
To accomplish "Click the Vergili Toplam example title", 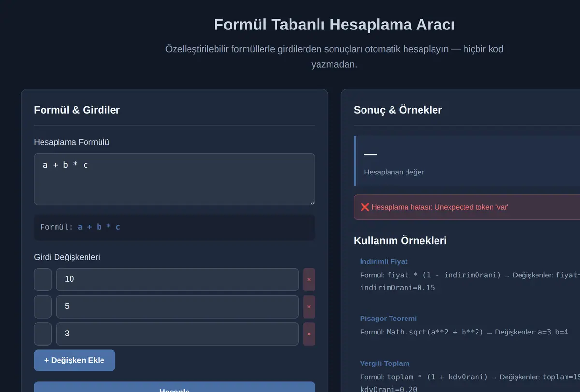I will coord(385,363).
